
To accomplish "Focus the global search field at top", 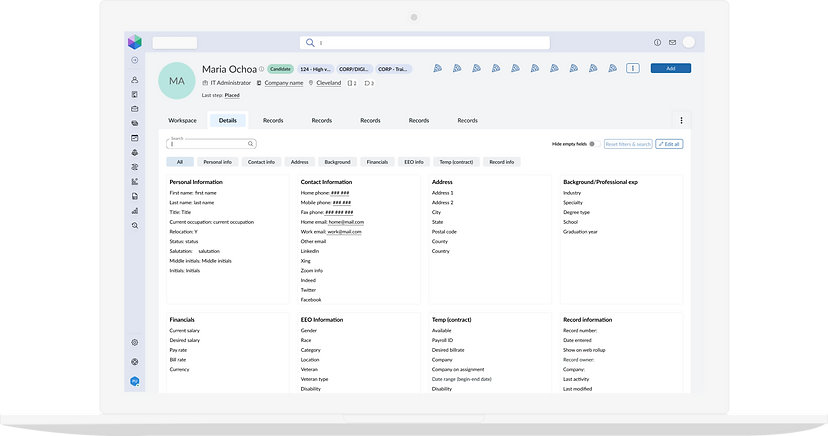I will click(x=425, y=43).
